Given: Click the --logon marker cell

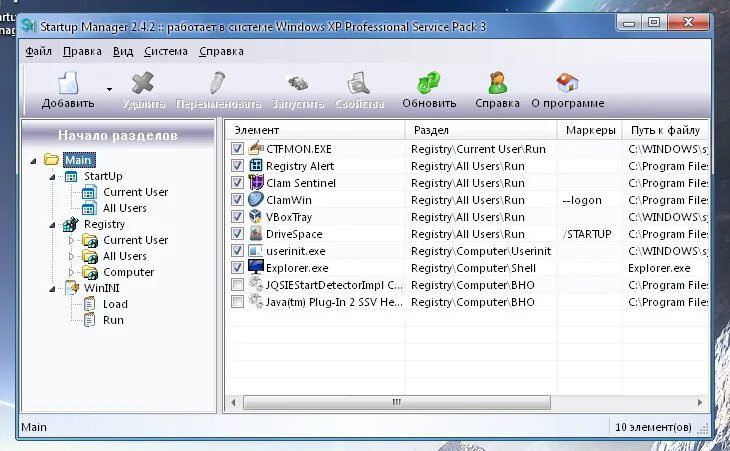Looking at the screenshot, I should click(582, 200).
